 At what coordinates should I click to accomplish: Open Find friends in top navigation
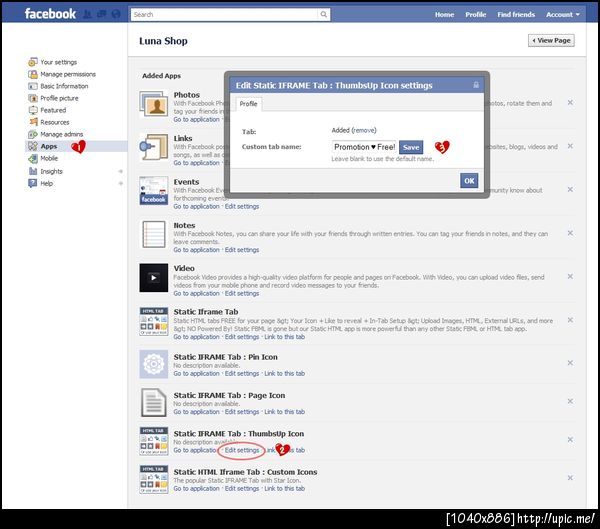click(x=516, y=15)
